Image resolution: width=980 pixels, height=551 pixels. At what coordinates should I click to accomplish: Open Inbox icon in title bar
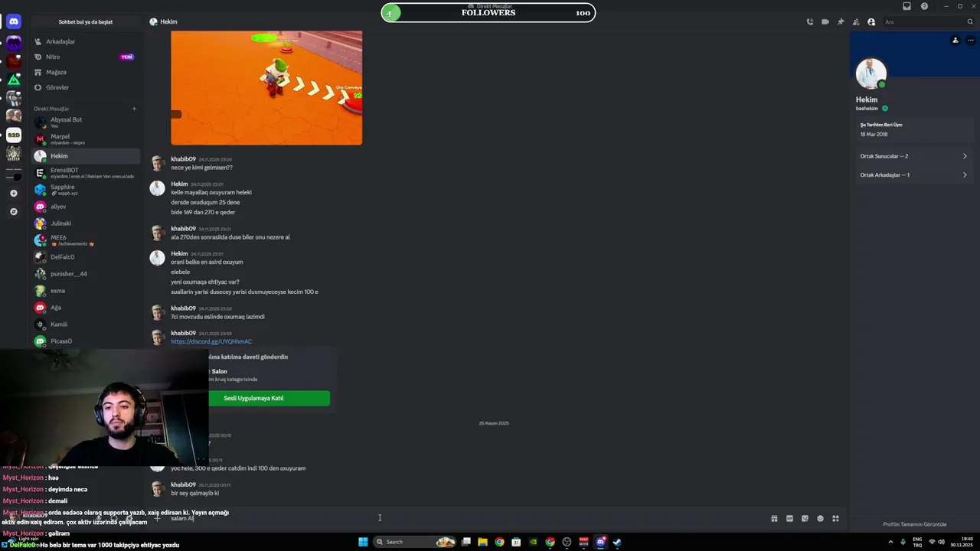pos(906,6)
